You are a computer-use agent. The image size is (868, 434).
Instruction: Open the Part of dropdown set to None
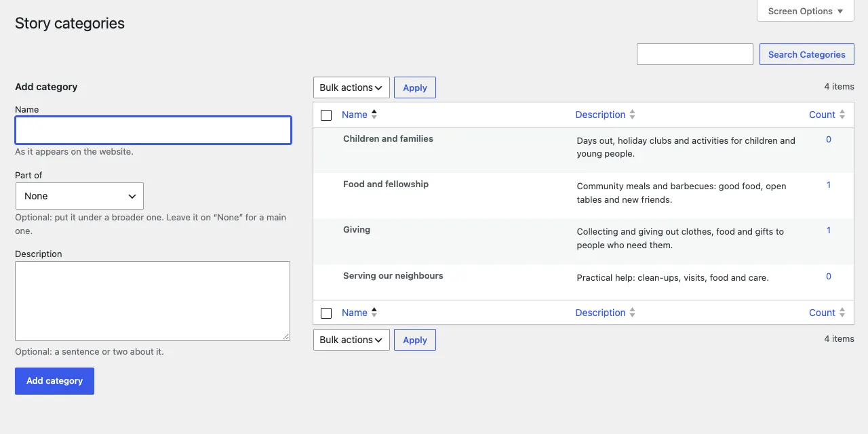click(79, 196)
